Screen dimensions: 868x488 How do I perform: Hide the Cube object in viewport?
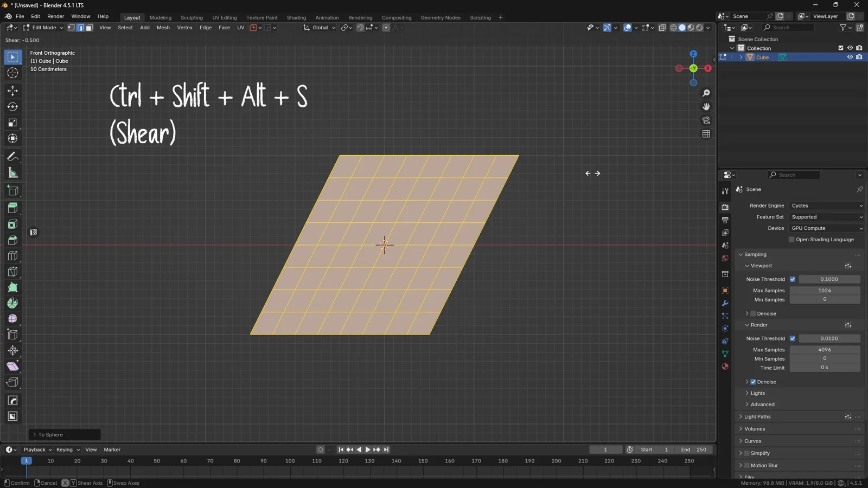850,57
